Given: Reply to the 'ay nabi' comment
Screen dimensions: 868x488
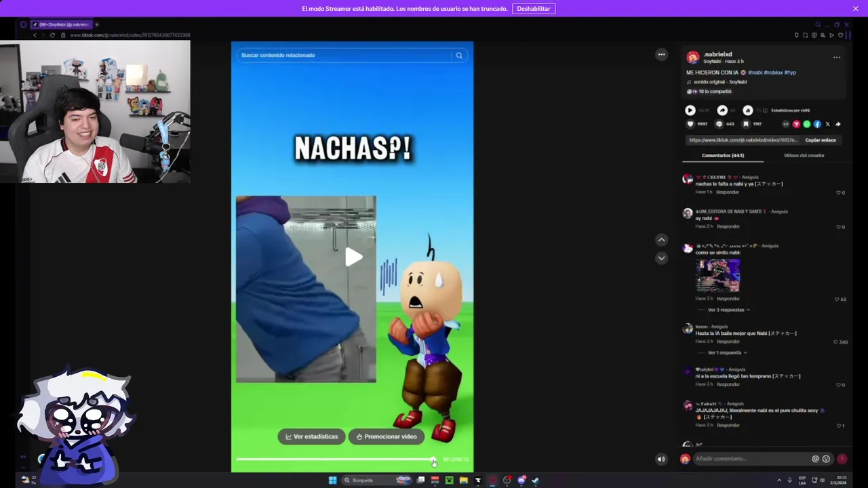Looking at the screenshot, I should tap(728, 226).
